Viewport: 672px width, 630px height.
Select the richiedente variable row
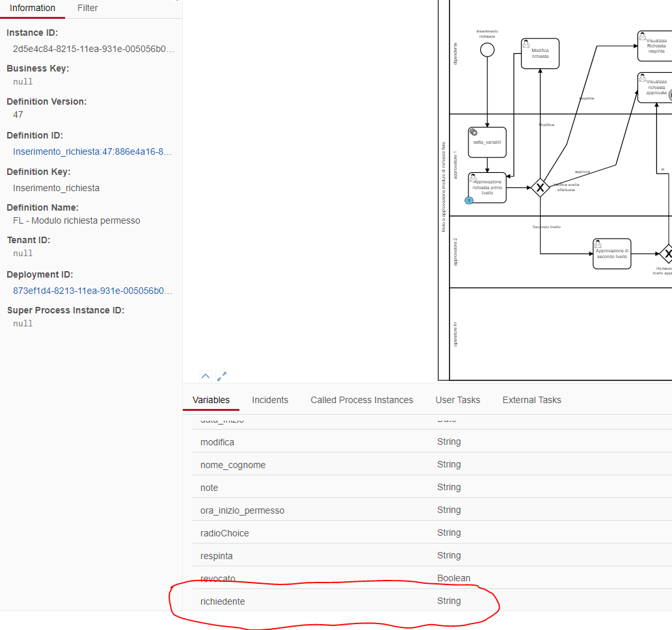click(222, 601)
